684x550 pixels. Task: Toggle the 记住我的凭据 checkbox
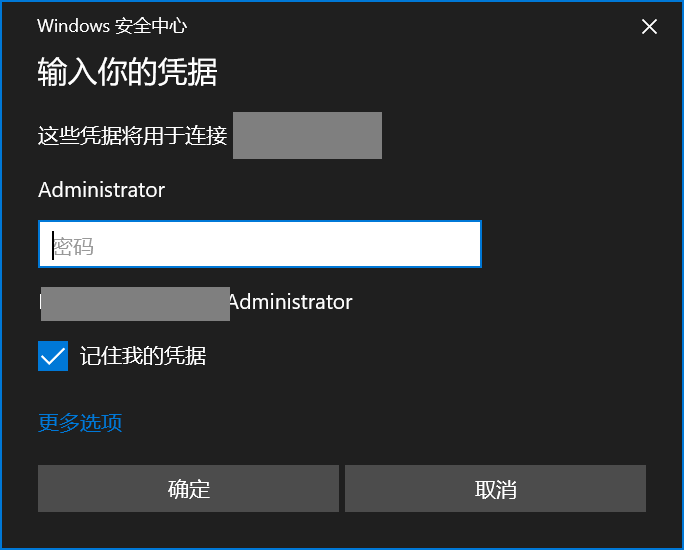53,356
